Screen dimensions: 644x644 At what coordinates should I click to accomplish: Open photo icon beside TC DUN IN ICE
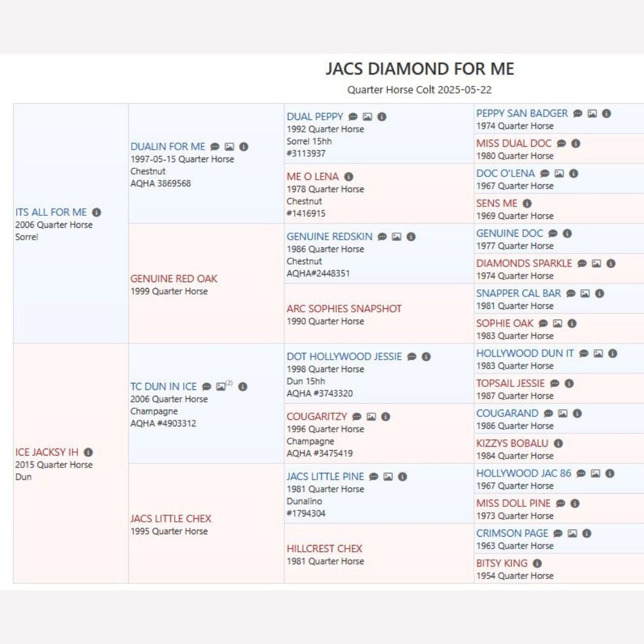point(222,386)
